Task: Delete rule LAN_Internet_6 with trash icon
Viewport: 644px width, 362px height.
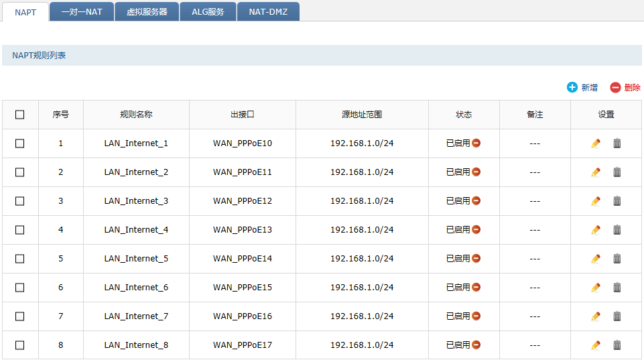Action: pyautogui.click(x=617, y=287)
